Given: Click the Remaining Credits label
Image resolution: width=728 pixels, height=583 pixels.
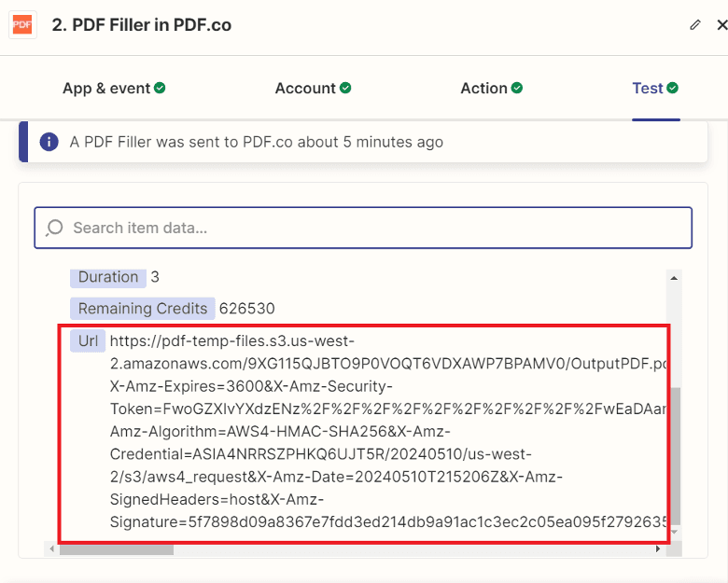Looking at the screenshot, I should click(143, 309).
